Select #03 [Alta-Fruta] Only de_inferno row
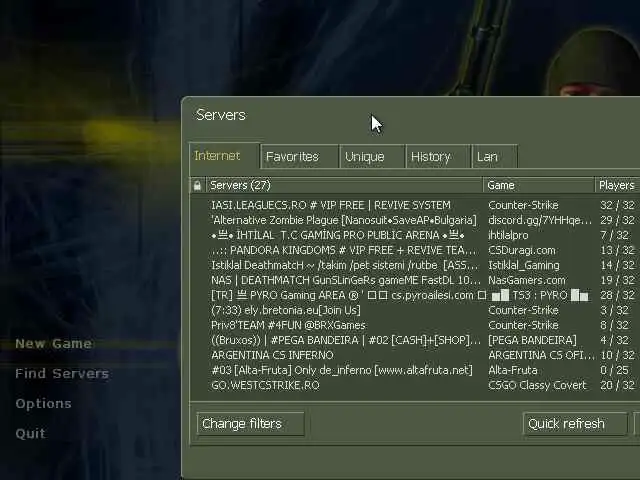 [x=415, y=370]
